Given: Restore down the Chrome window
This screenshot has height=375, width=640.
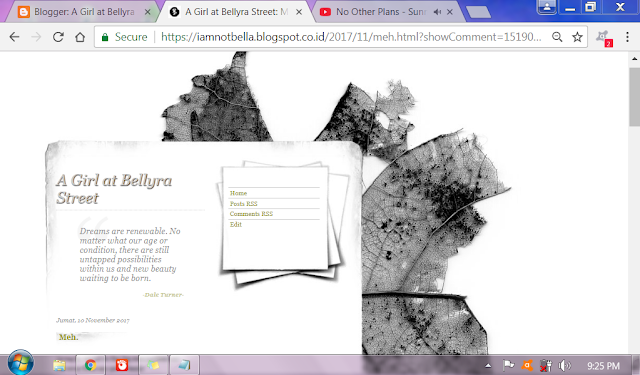Looking at the screenshot, I should 591,7.
